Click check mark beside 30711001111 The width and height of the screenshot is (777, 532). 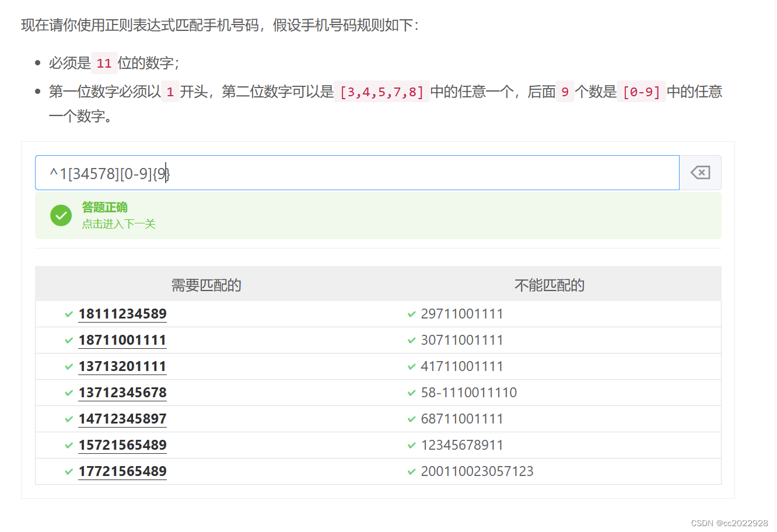411,341
